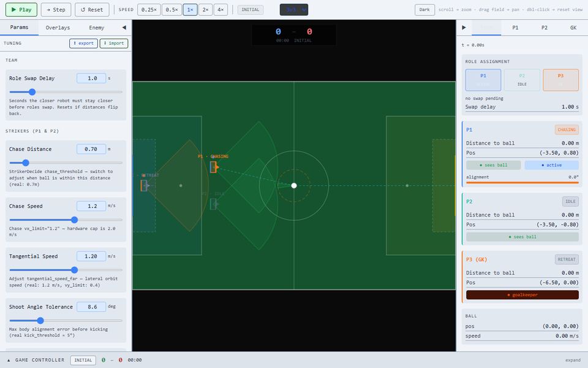Click the Chase Distance value field 0.70
The height and width of the screenshot is (368, 588).
[x=91, y=149]
